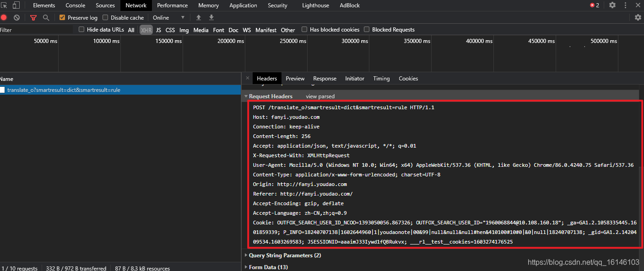Screen dimensions: 644x271
Task: Open the Cookies detail tab
Action: coord(408,79)
